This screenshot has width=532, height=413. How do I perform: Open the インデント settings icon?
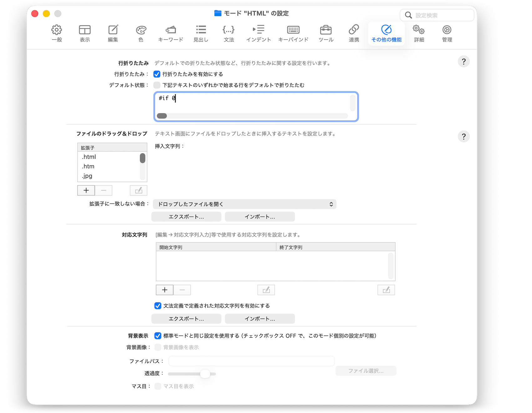(x=258, y=30)
